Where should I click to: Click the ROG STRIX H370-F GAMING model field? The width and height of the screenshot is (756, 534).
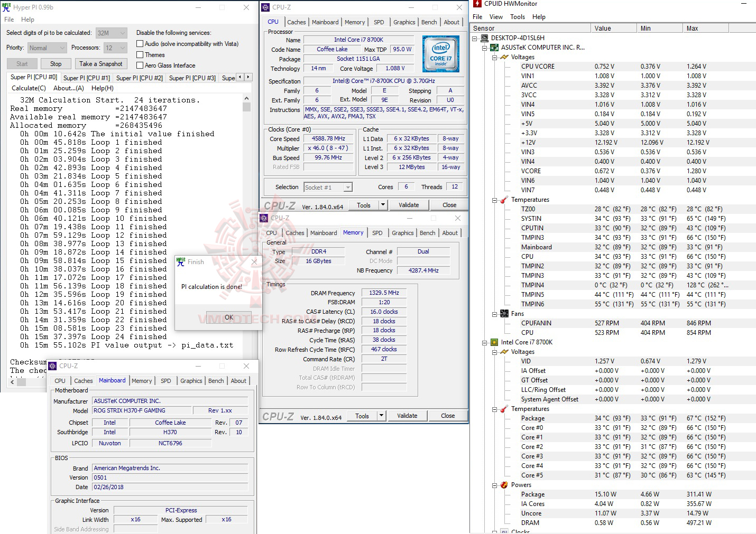(142, 410)
